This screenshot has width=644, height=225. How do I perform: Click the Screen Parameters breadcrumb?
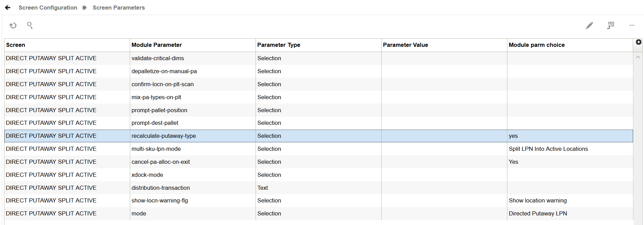point(119,8)
